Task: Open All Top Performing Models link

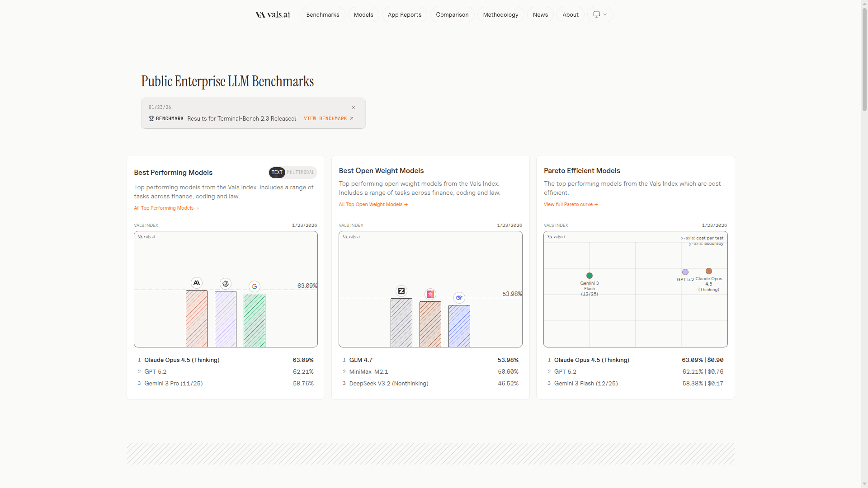Action: click(x=166, y=208)
